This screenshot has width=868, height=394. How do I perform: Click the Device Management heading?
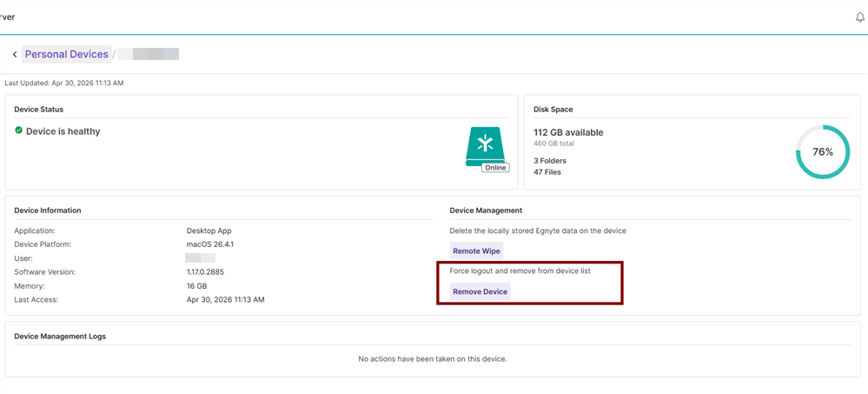point(486,210)
